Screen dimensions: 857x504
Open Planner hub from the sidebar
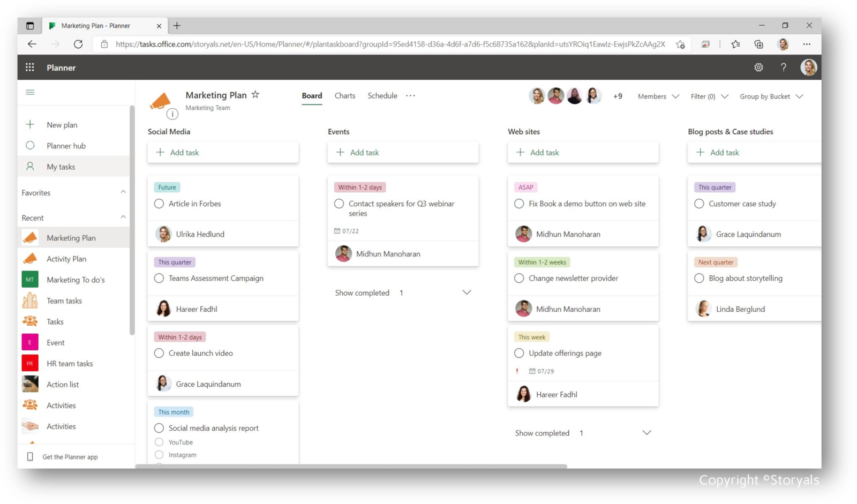(x=66, y=145)
